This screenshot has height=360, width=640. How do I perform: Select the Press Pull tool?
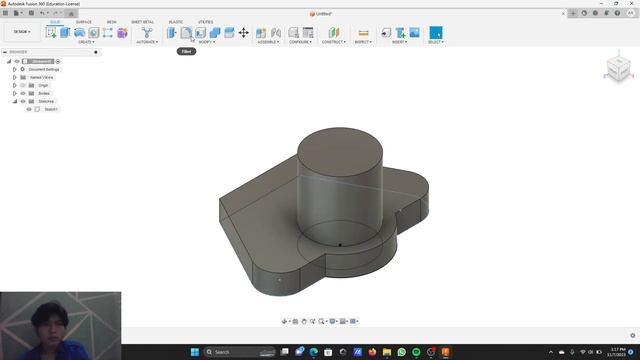coord(172,33)
